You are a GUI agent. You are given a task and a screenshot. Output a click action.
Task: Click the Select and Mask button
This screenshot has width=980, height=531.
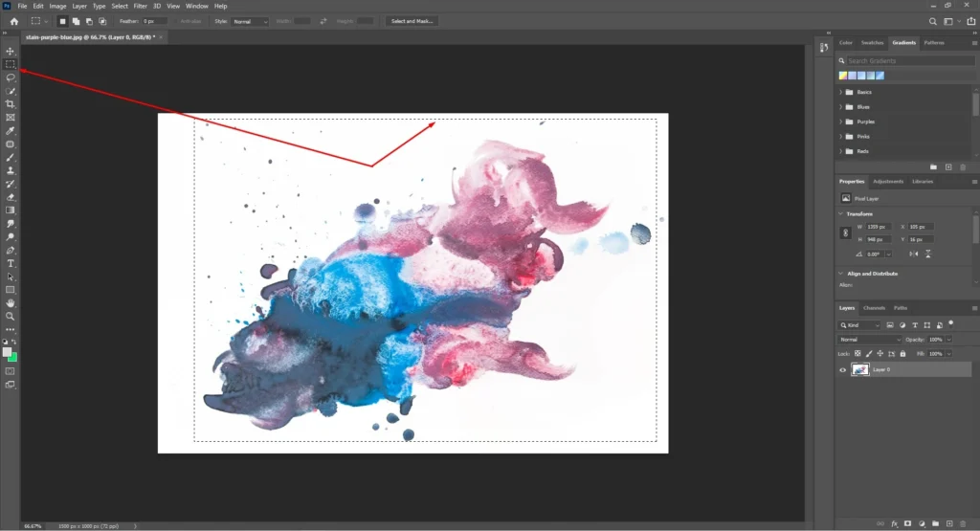pyautogui.click(x=412, y=21)
